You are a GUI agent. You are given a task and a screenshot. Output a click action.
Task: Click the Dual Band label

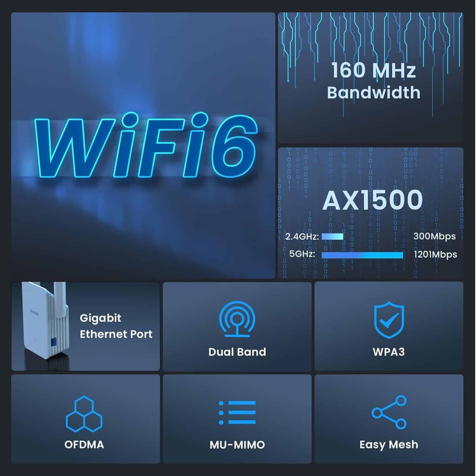pos(237,352)
